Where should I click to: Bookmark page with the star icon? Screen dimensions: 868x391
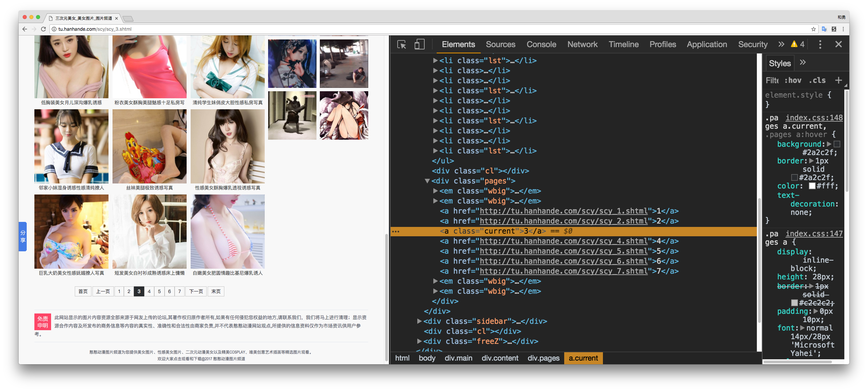[813, 29]
